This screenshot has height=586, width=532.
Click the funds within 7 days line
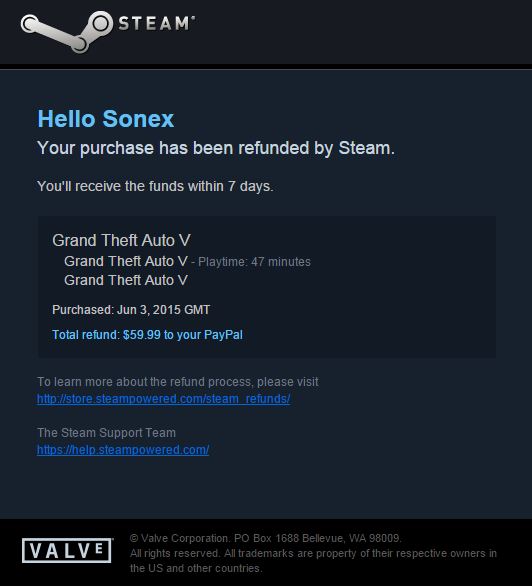click(x=155, y=186)
